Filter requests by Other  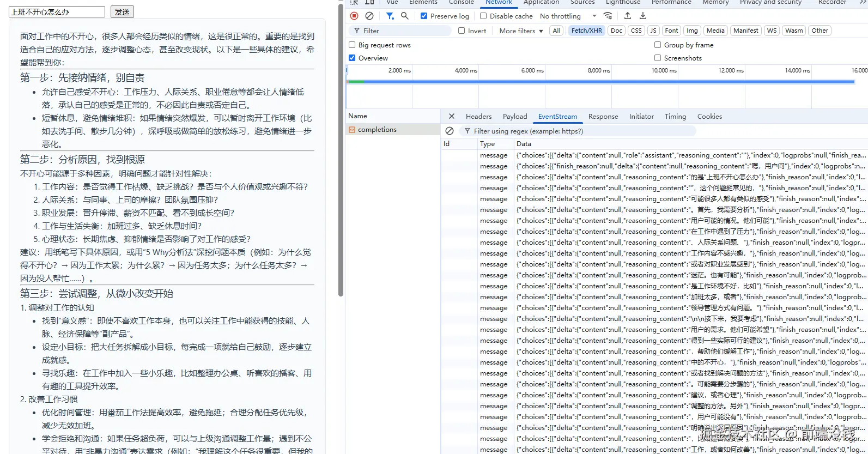coord(820,31)
